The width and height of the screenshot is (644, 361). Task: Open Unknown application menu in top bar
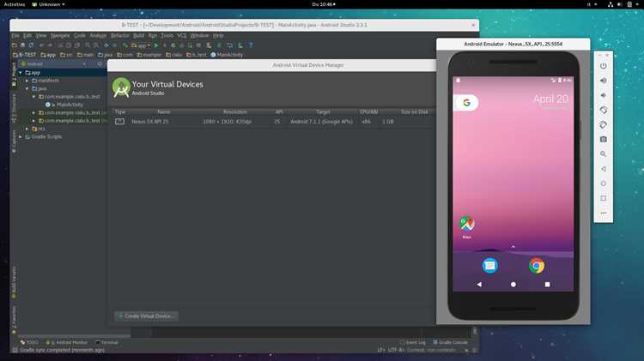[48, 4]
